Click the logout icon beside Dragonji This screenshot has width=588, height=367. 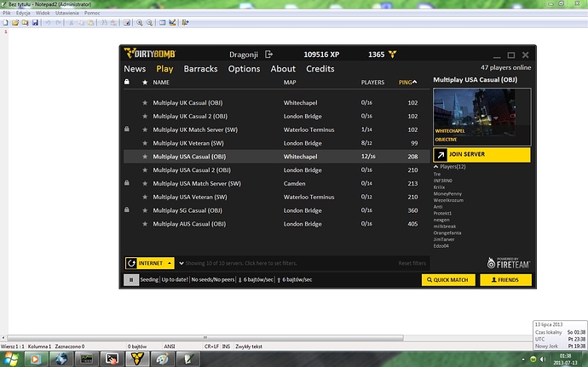pyautogui.click(x=268, y=54)
